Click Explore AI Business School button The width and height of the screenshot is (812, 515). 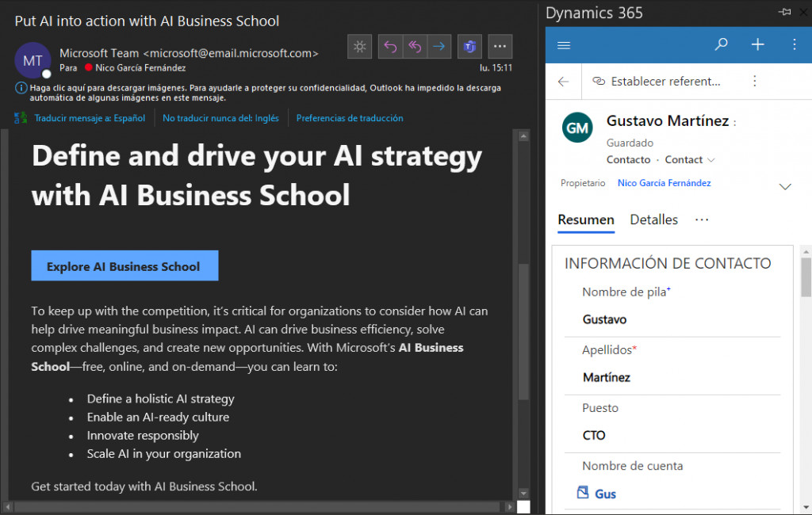coord(124,265)
